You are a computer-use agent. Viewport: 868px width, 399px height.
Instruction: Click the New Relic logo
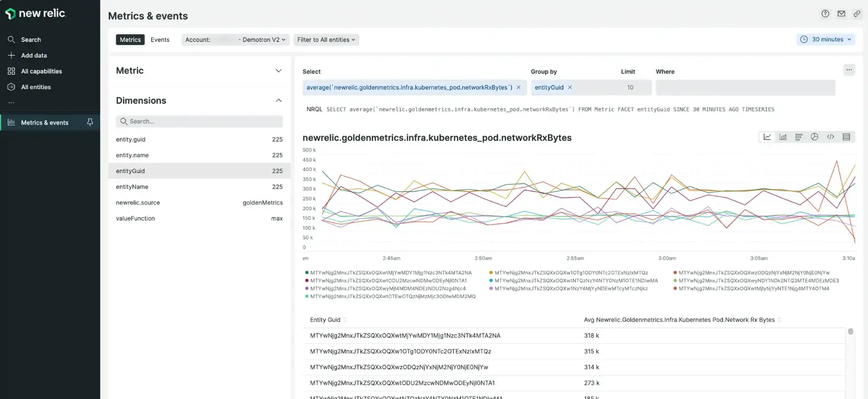[x=35, y=14]
